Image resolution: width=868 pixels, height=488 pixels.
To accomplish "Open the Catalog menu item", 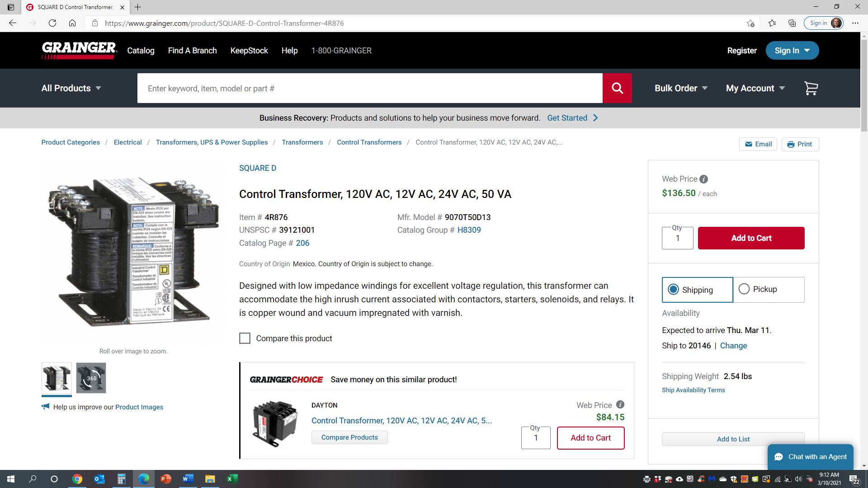I will coord(141,51).
